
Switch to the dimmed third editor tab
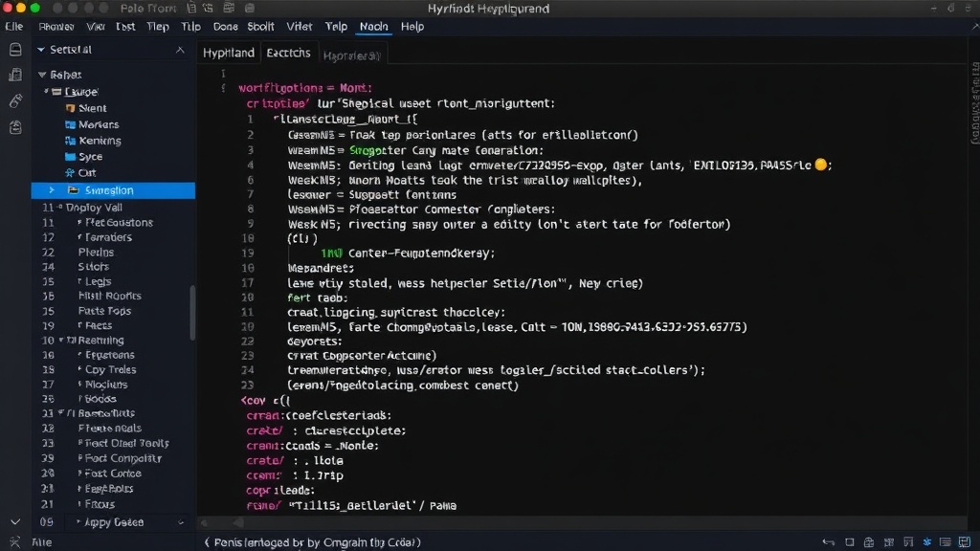point(351,55)
